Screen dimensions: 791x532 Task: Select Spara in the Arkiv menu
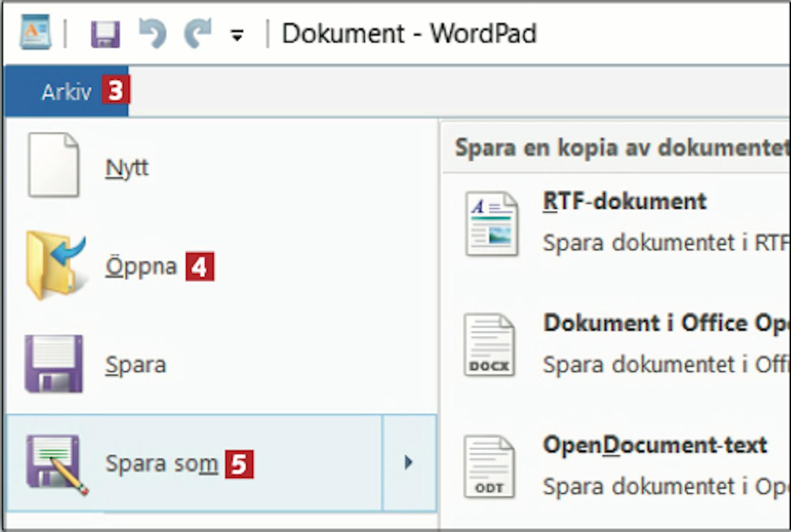(x=136, y=365)
